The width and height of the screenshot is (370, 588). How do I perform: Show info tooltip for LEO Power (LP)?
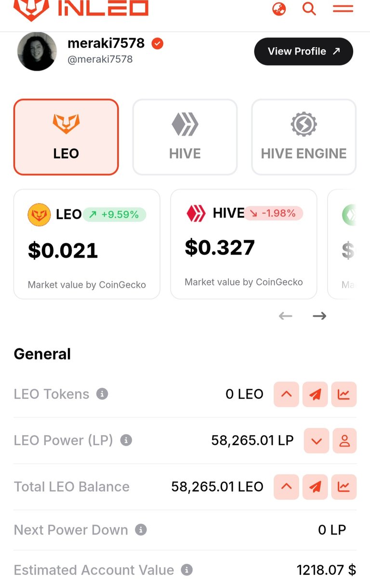[x=126, y=440]
